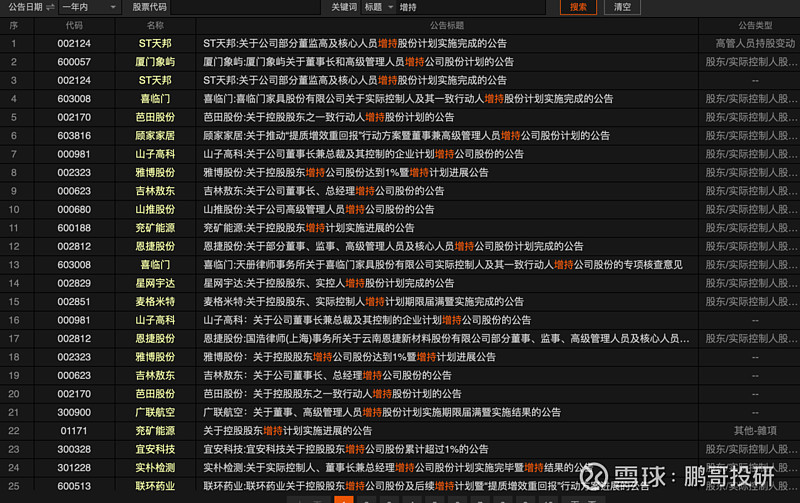Select stock code 301228
Screen dimensions: 800x503
[74, 467]
